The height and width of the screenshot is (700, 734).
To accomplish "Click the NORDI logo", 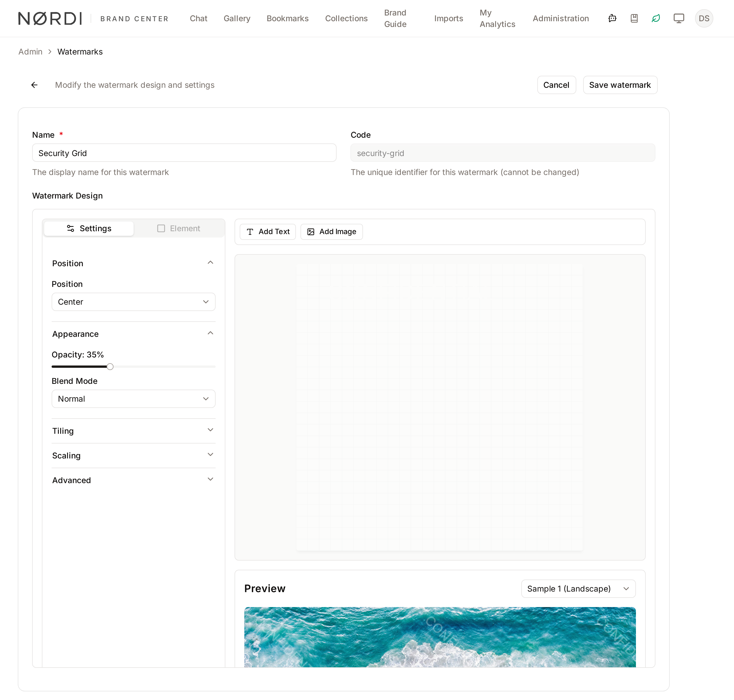I will point(50,18).
